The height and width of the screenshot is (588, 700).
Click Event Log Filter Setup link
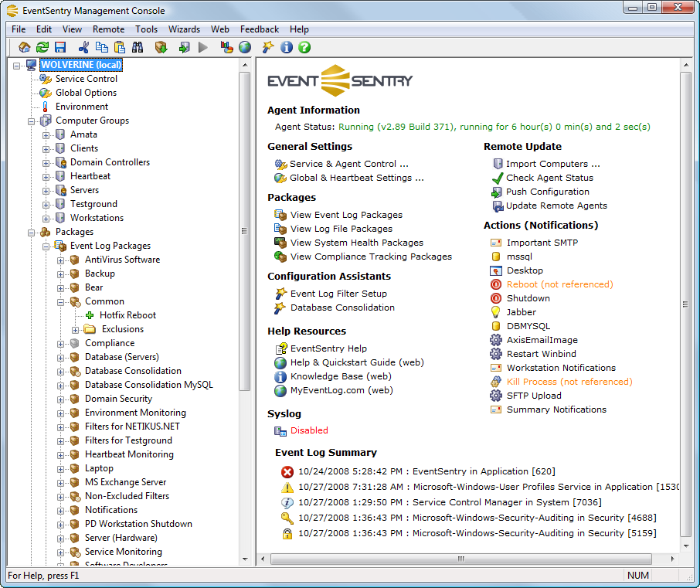click(338, 294)
